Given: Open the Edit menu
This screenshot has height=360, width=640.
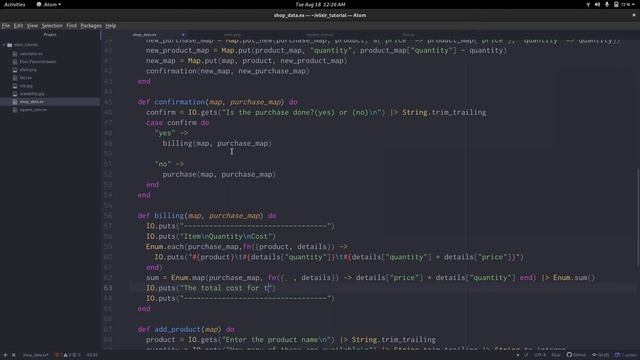Looking at the screenshot, I should 18,26.
